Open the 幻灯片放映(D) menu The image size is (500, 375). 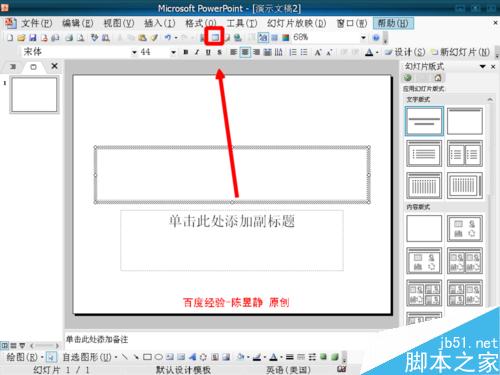coord(296,23)
